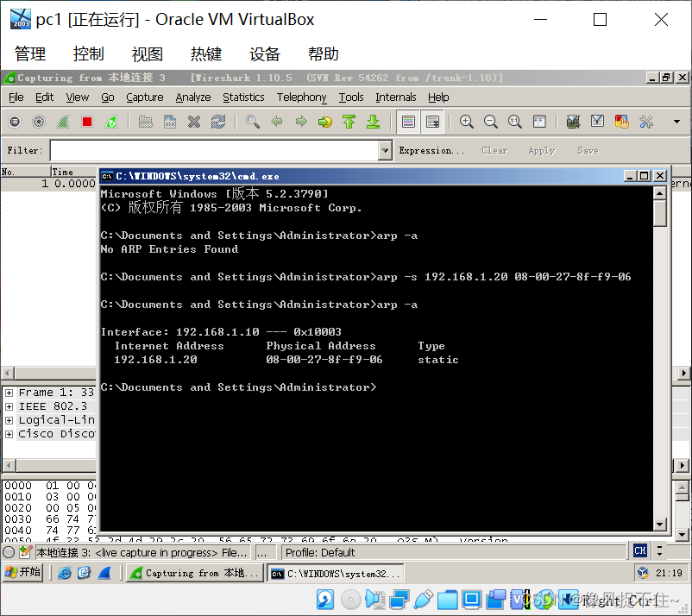Restart the running live capture
Image resolution: width=692 pixels, height=616 pixels.
pos(111,122)
